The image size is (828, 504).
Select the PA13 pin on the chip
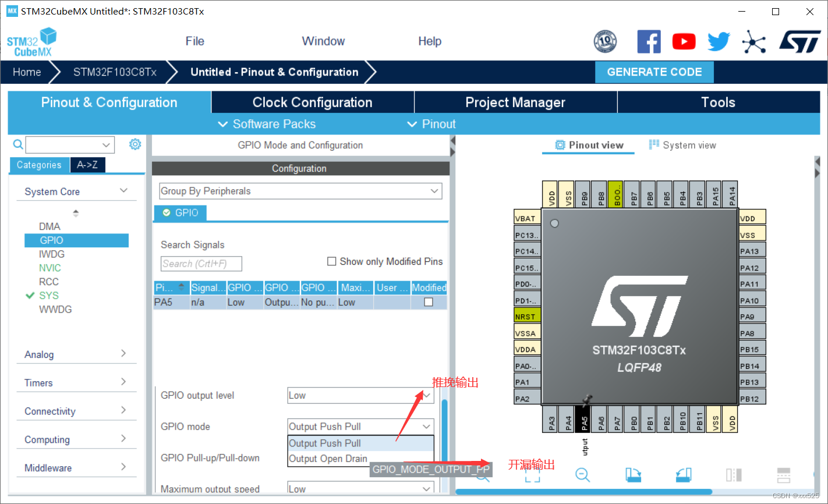(x=752, y=251)
